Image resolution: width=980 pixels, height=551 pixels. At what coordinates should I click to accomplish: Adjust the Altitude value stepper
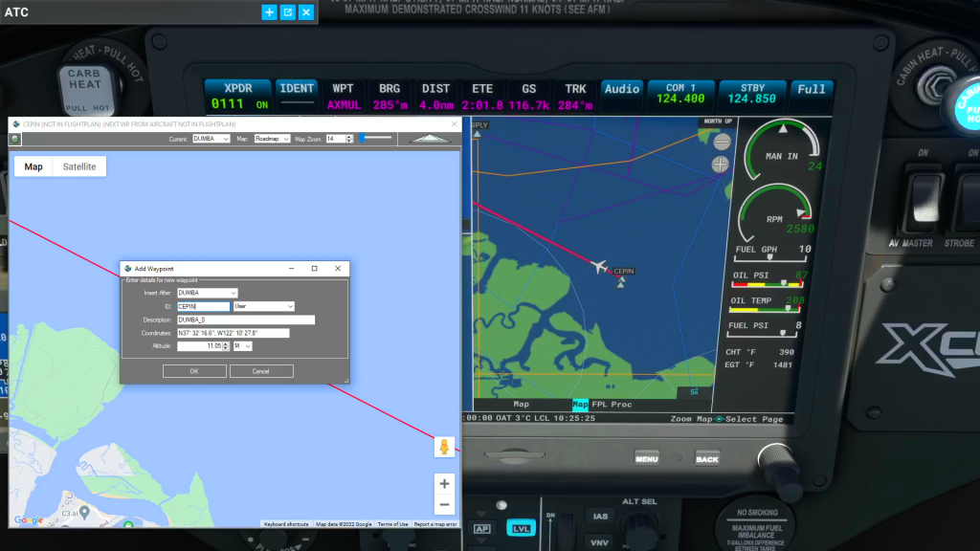226,346
